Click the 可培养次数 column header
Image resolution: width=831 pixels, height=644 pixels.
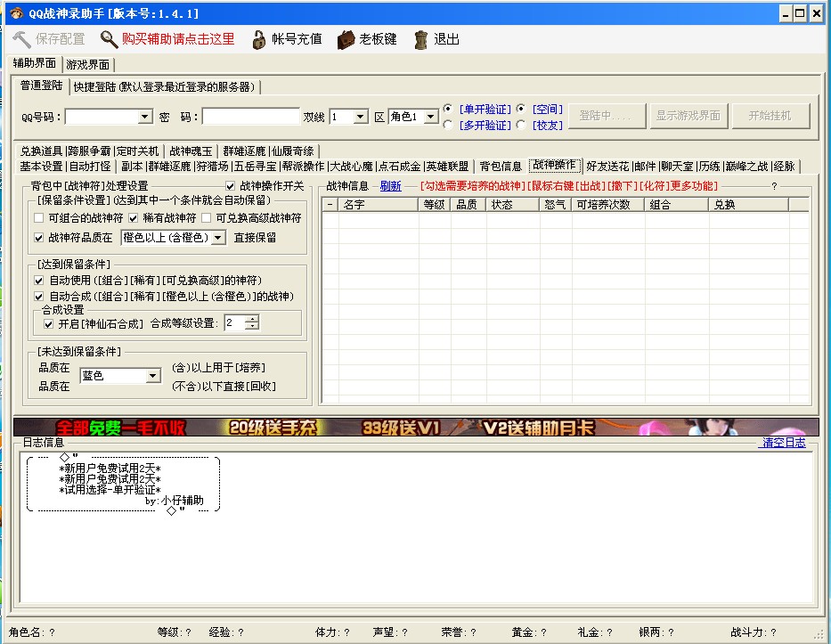[608, 205]
